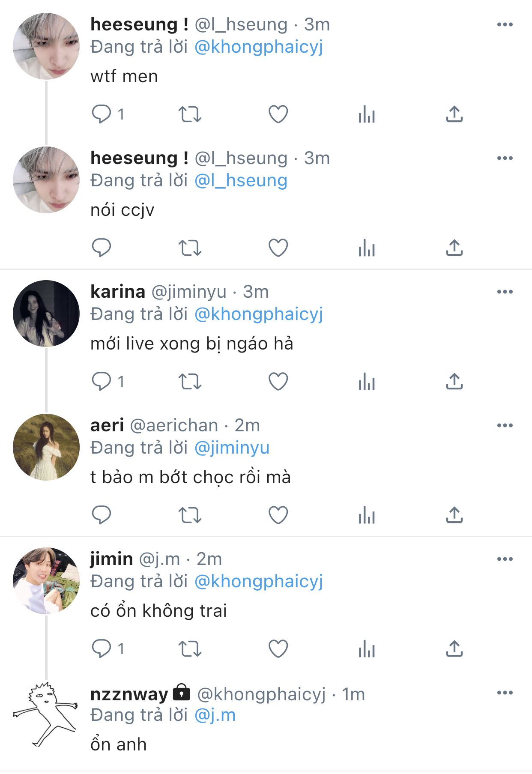532x774 pixels.
Task: Share aeri's "t bảo m bớt chọc" tweet
Action: (x=454, y=515)
